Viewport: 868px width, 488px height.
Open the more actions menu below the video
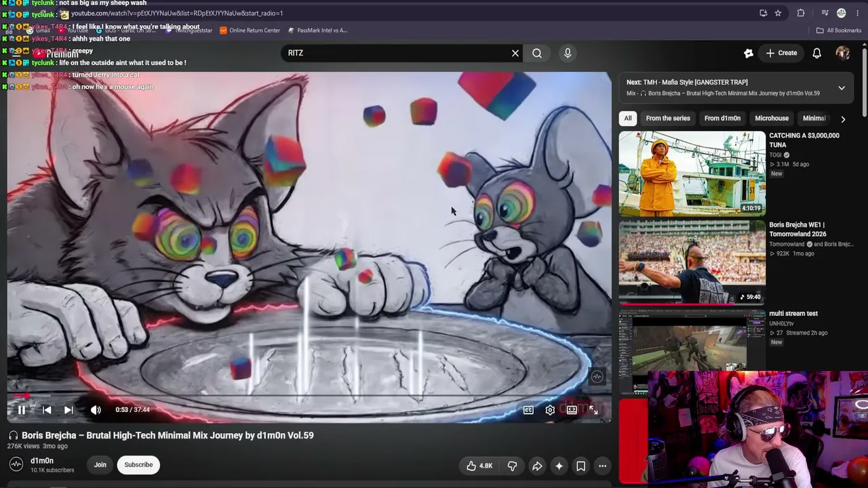pyautogui.click(x=602, y=466)
